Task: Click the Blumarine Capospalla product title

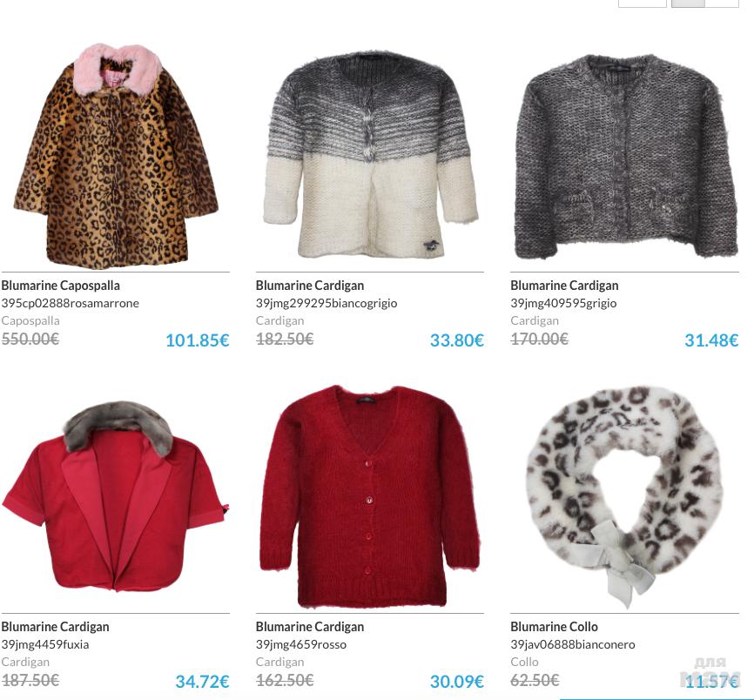Action: click(61, 286)
